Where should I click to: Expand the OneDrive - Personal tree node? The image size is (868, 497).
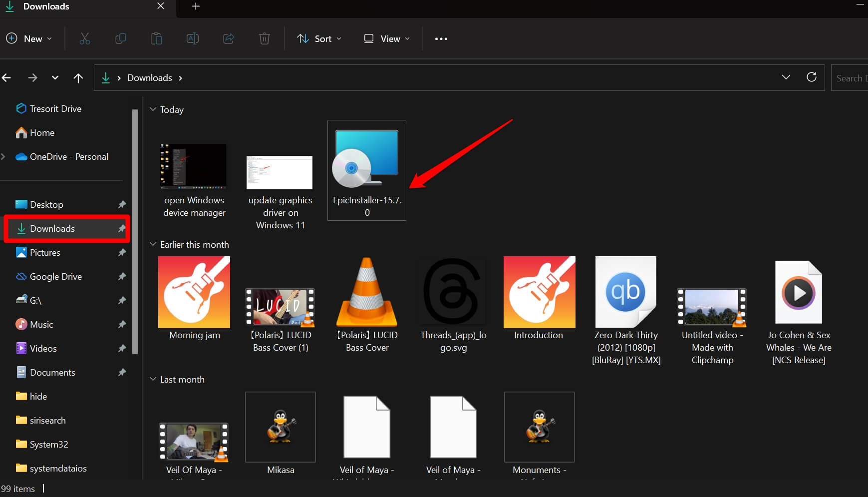click(x=3, y=156)
